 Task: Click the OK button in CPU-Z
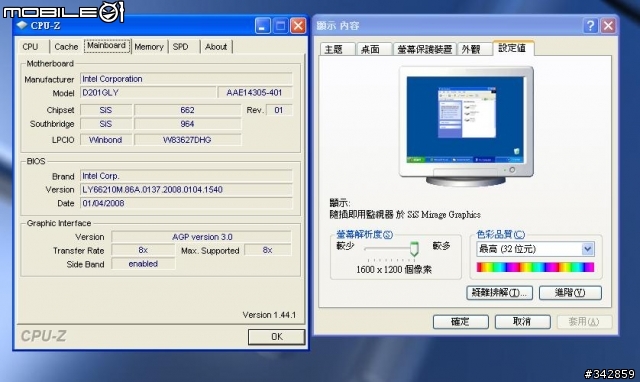coord(276,337)
